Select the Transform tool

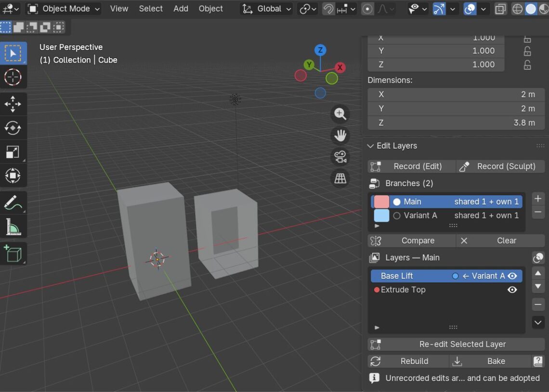click(13, 176)
